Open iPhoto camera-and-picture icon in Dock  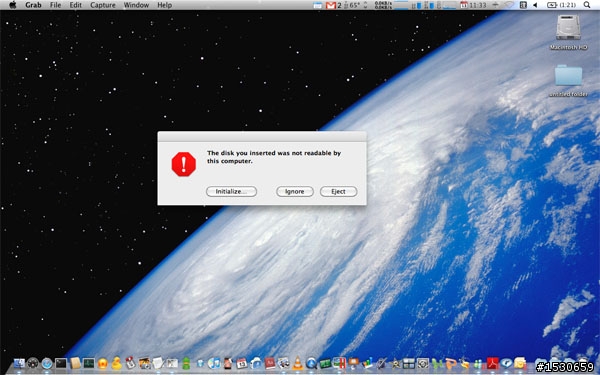144,364
